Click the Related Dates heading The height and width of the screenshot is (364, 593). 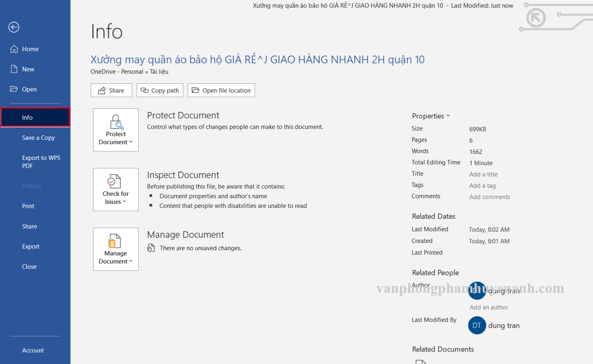point(434,216)
